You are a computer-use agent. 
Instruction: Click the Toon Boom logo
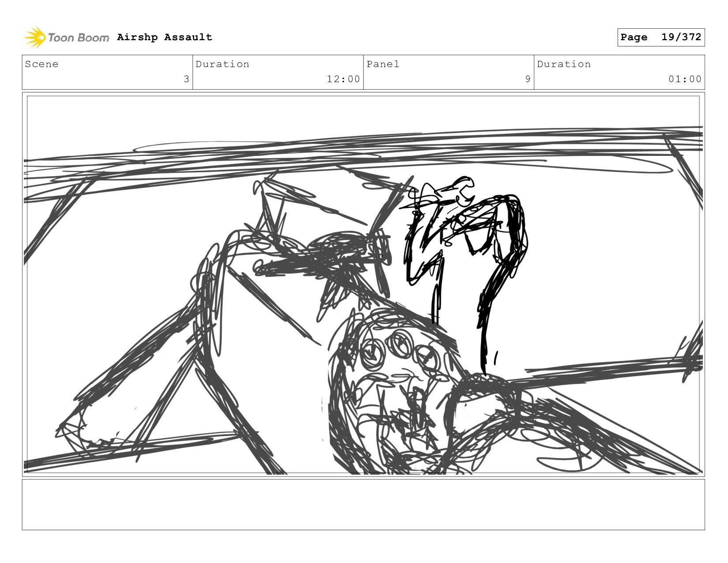[66, 38]
